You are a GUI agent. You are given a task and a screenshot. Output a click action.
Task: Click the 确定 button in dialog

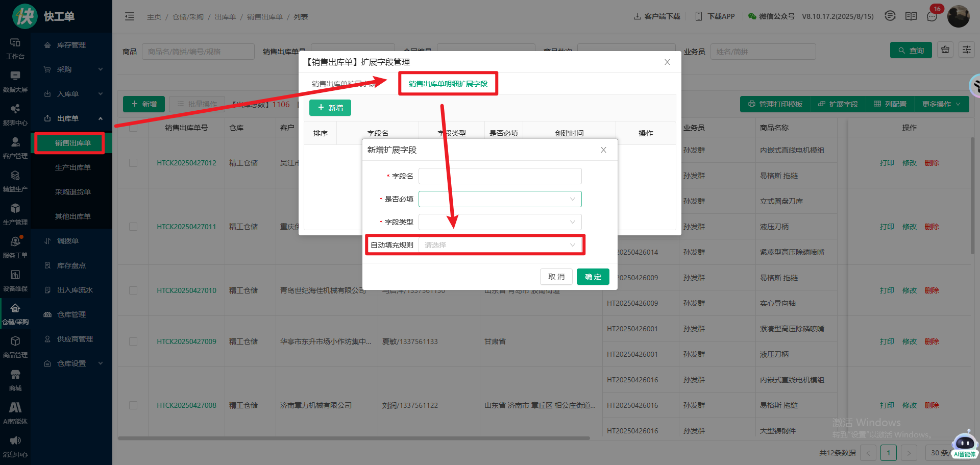click(x=593, y=277)
